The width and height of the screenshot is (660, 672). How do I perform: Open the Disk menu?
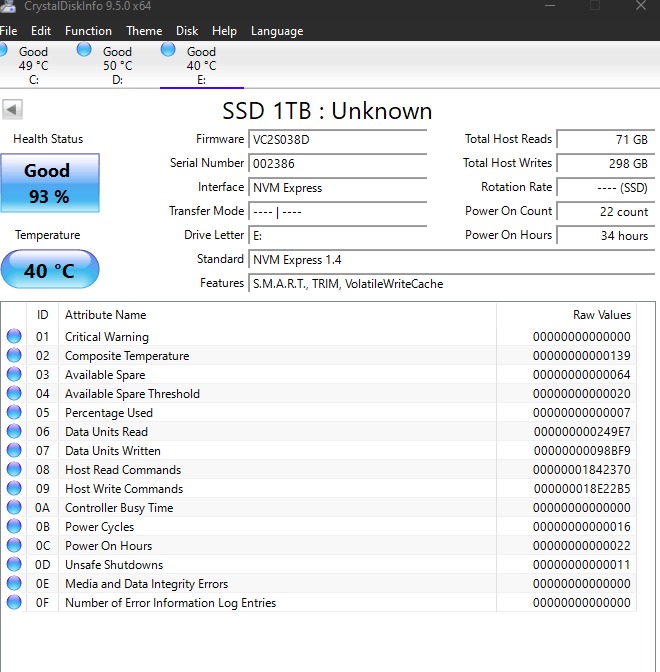coord(187,31)
